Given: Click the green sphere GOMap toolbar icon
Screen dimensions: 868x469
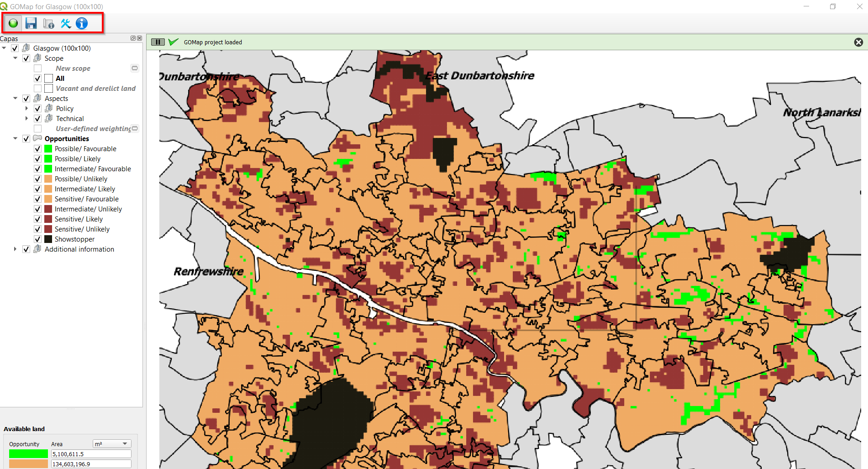Looking at the screenshot, I should point(13,23).
